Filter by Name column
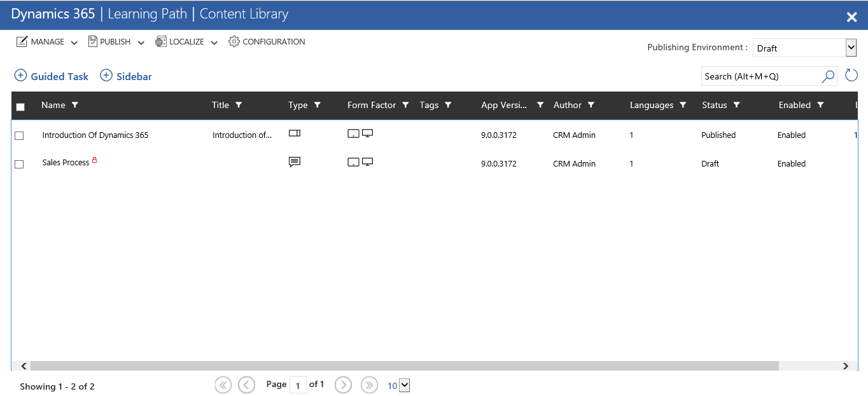Screen dimensions: 868x396 click(x=75, y=105)
